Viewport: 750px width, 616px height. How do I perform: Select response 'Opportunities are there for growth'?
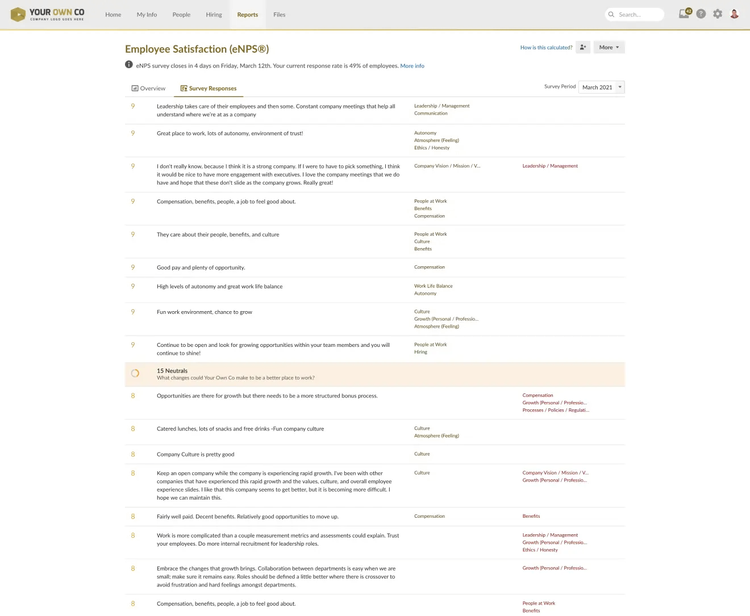tap(375, 403)
